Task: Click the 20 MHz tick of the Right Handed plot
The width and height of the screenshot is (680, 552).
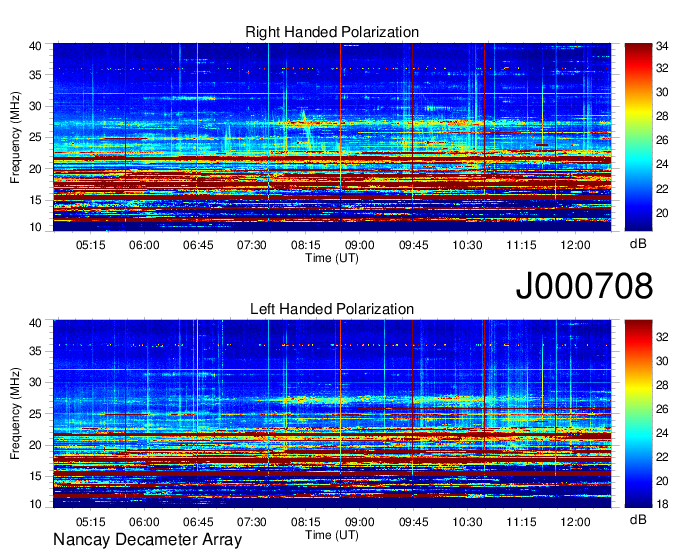Action: click(x=35, y=169)
